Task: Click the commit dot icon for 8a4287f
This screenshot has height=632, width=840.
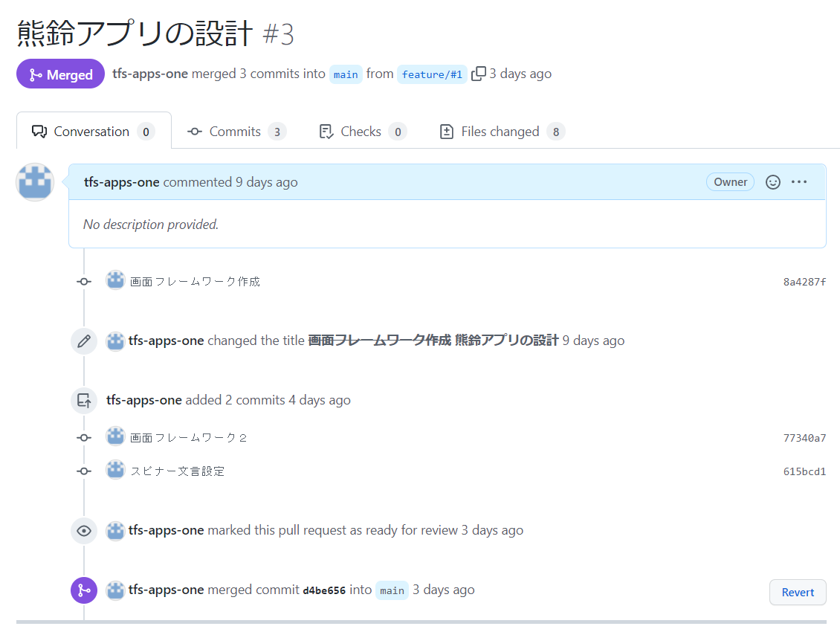Action: tap(84, 281)
